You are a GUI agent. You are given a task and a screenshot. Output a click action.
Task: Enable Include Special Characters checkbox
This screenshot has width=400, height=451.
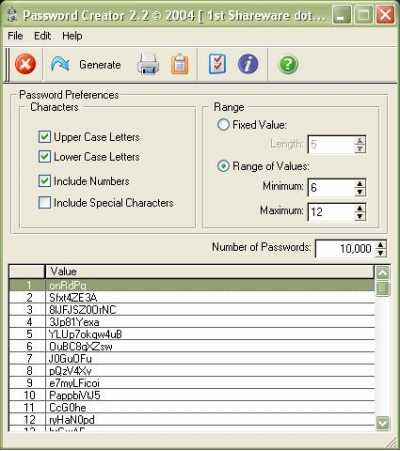45,203
